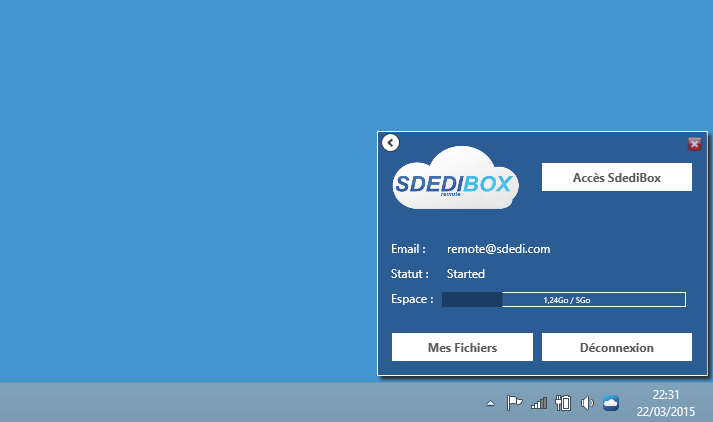Screen dimensions: 713x422
Task: Click the Espace label
Action: click(x=412, y=299)
